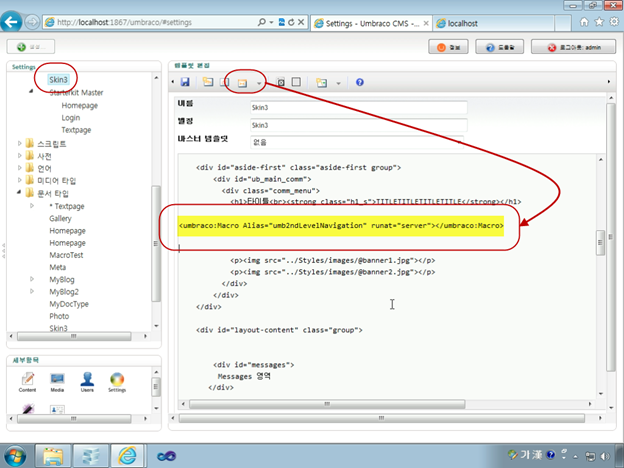
Task: Open the browser home icon
Action: (584, 22)
